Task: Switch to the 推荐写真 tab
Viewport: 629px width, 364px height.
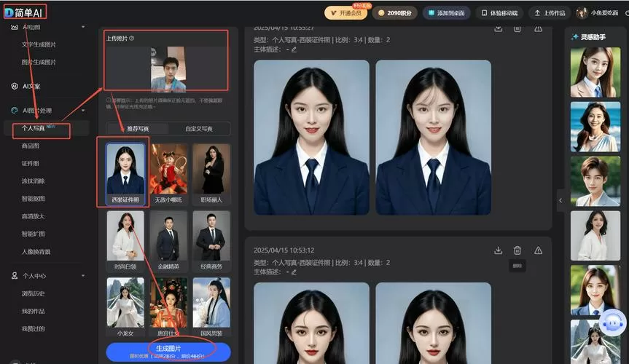Action: [138, 129]
